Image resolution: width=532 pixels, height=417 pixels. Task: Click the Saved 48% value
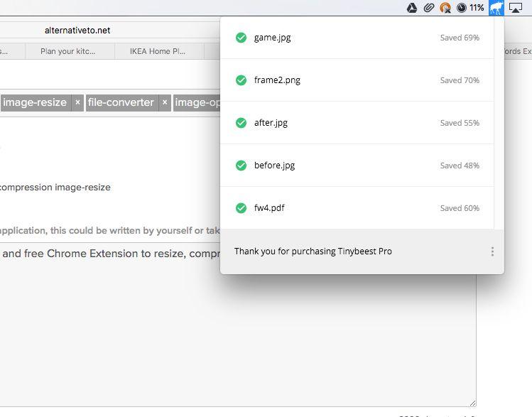pos(460,166)
